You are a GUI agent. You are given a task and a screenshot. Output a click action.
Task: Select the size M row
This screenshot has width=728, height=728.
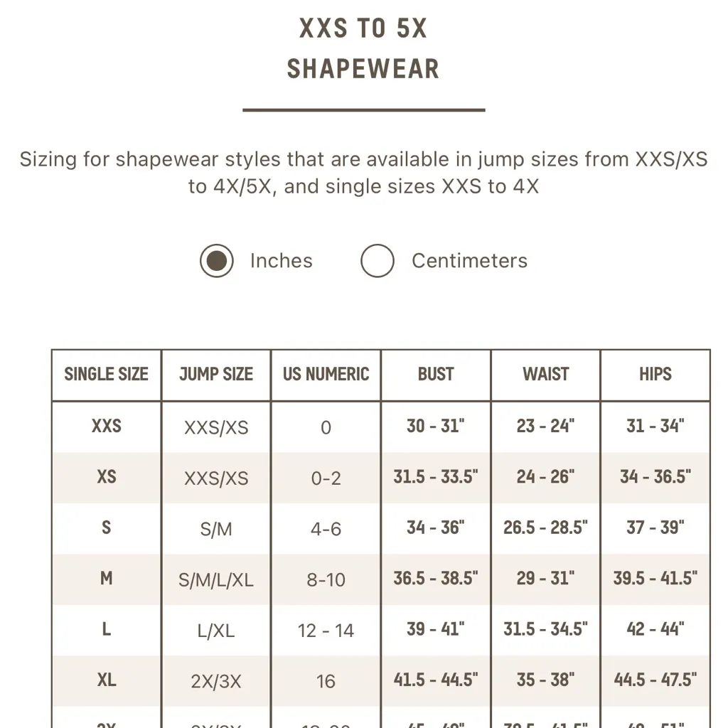pos(106,579)
